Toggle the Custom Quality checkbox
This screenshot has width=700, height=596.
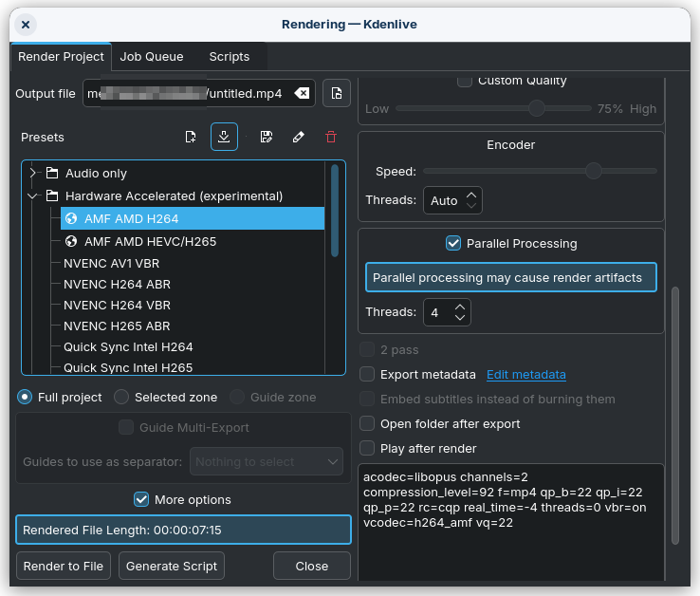click(x=465, y=81)
